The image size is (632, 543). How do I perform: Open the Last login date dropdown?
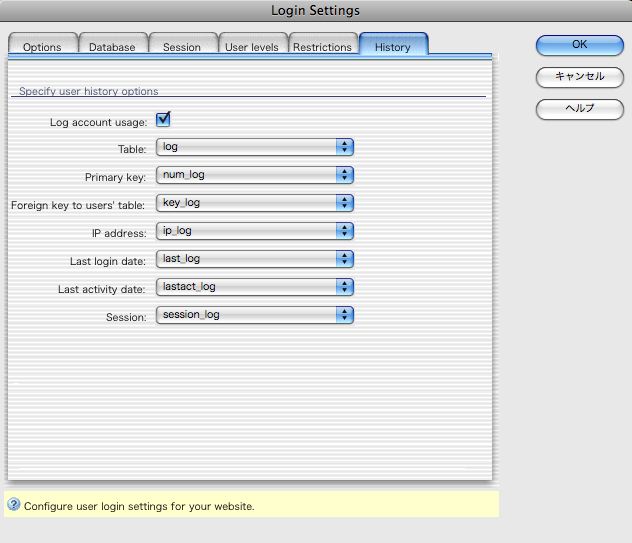[x=255, y=259]
